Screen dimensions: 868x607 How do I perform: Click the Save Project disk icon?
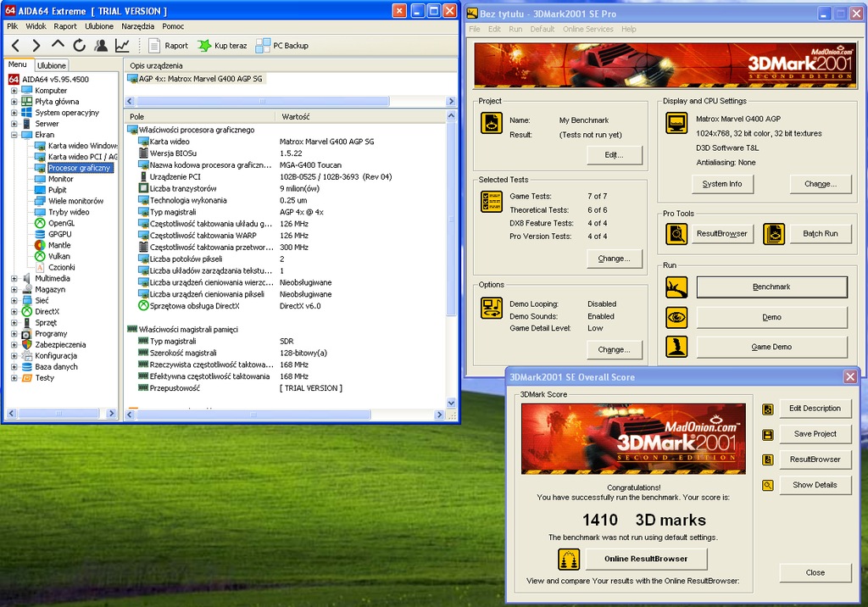click(x=768, y=435)
